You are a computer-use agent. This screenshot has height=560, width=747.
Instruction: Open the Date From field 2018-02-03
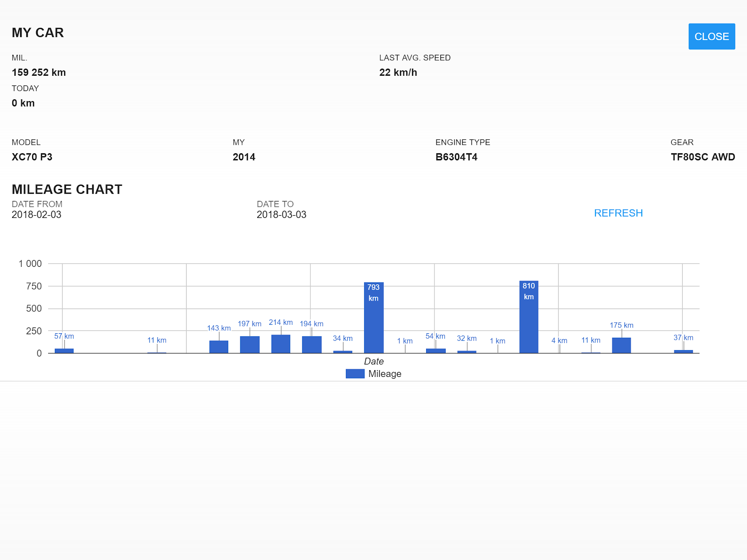(x=37, y=215)
